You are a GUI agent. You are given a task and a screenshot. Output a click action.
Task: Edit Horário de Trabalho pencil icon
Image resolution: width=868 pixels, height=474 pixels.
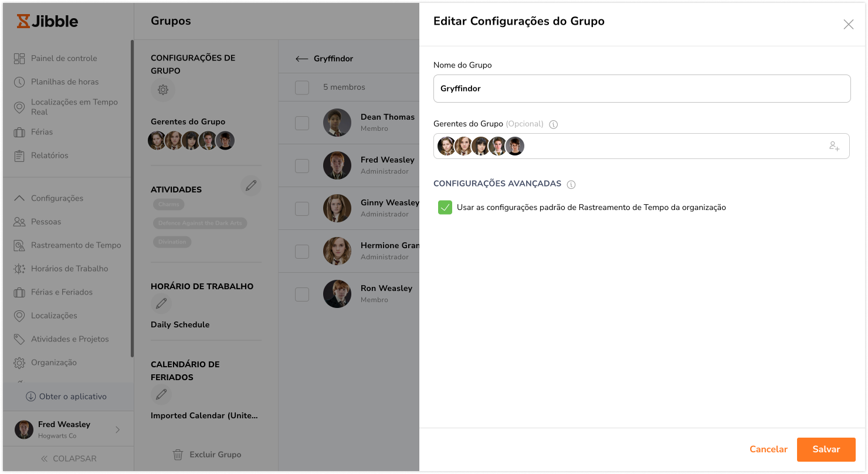(161, 304)
